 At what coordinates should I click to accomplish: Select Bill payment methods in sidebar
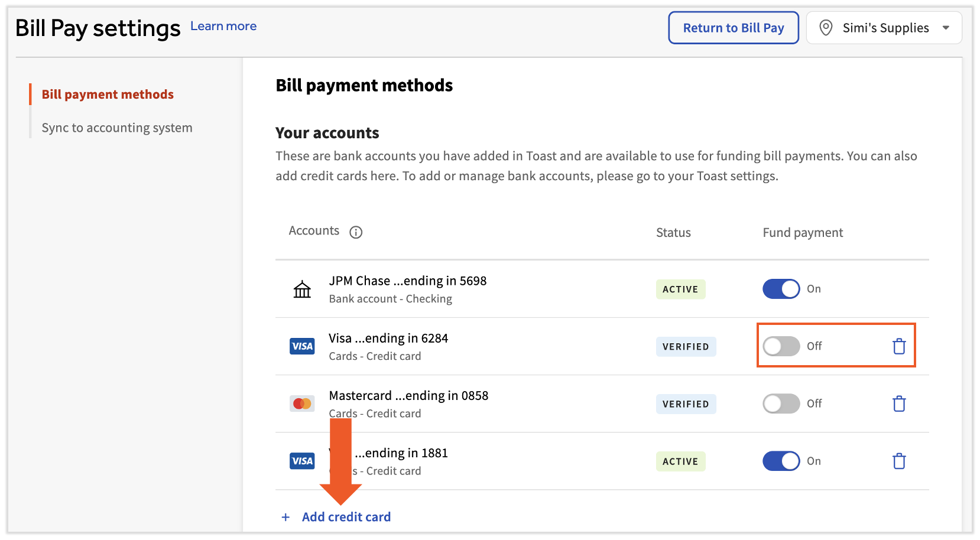tap(108, 95)
